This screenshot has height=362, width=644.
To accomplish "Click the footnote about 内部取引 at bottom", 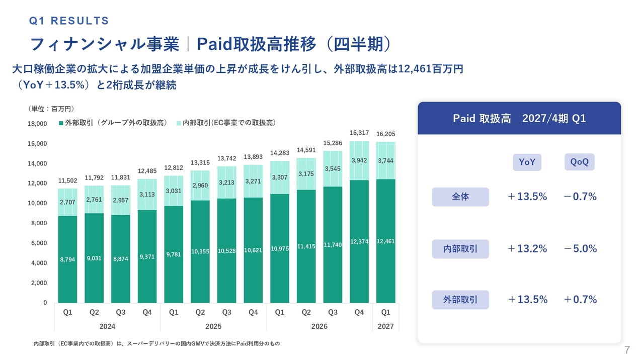I will tap(156, 344).
